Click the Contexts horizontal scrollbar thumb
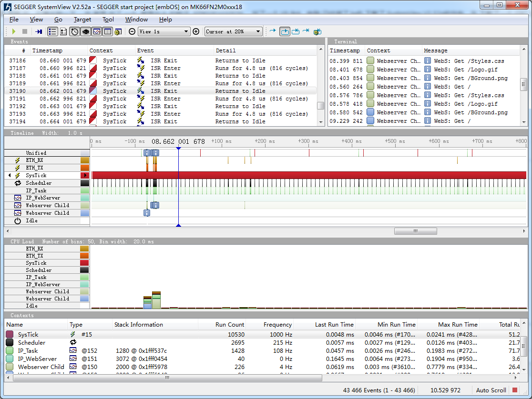The image size is (532, 399). click(x=167, y=378)
